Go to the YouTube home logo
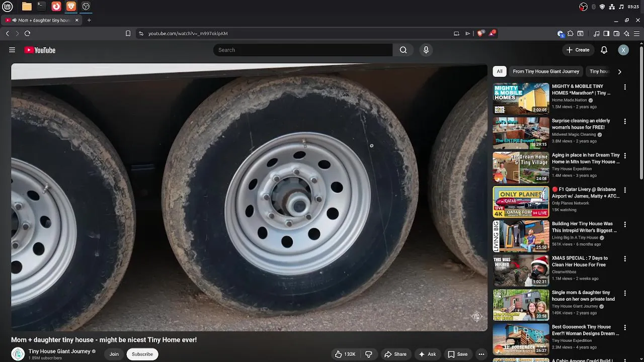The height and width of the screenshot is (362, 644). pyautogui.click(x=40, y=50)
